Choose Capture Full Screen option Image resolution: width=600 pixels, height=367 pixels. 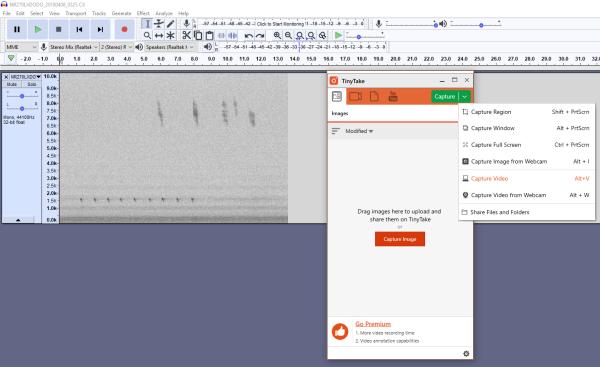coord(527,145)
